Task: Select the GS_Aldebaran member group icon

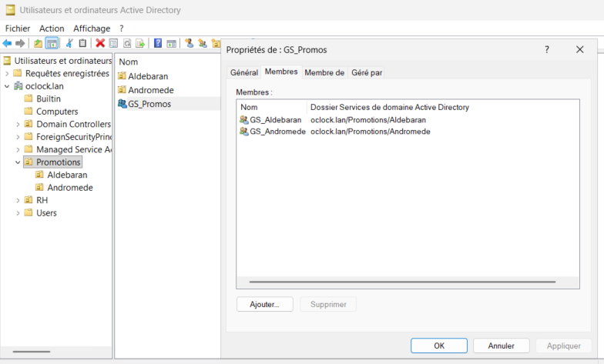Action: click(x=244, y=120)
